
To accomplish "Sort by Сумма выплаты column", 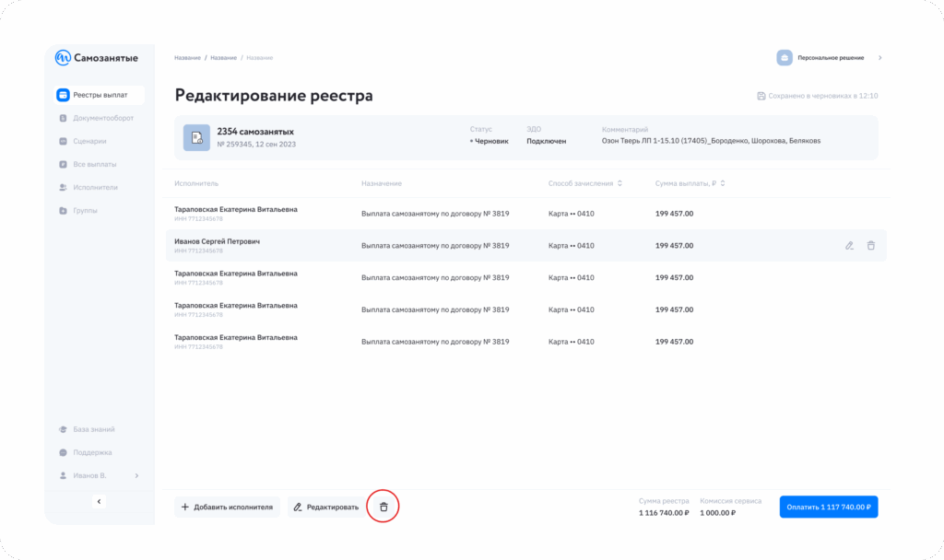I will coord(724,183).
